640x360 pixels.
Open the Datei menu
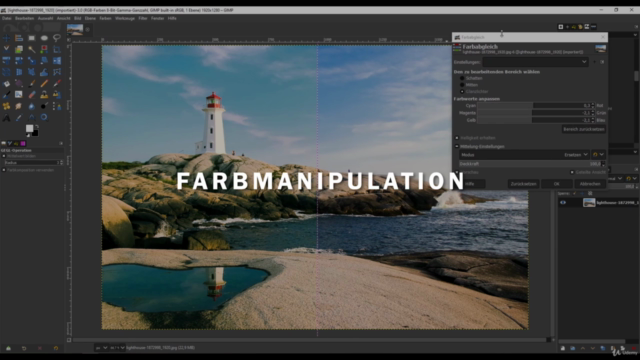click(7, 18)
